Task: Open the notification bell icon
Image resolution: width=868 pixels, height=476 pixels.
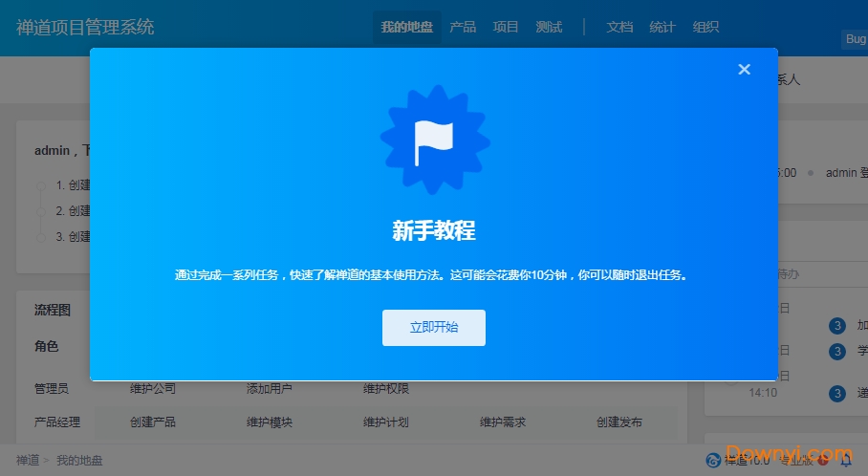Action: (x=845, y=461)
